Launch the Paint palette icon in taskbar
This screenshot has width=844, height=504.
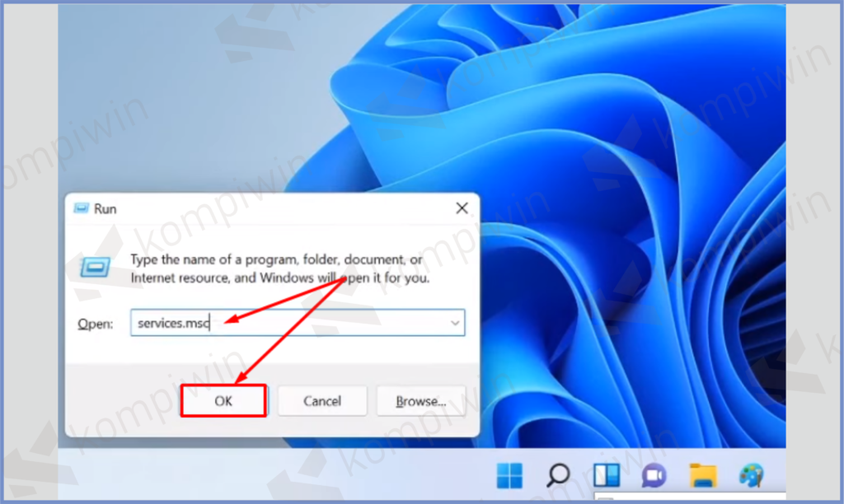coord(750,474)
